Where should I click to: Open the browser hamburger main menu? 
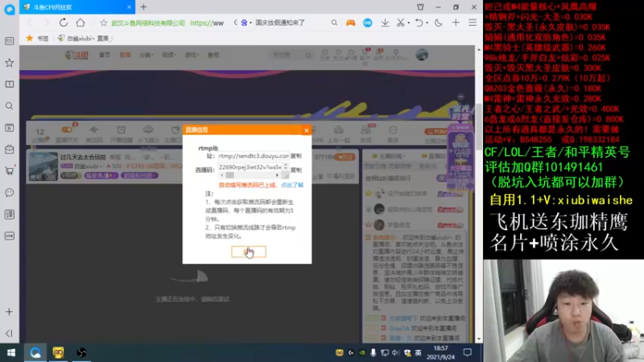tap(473, 23)
